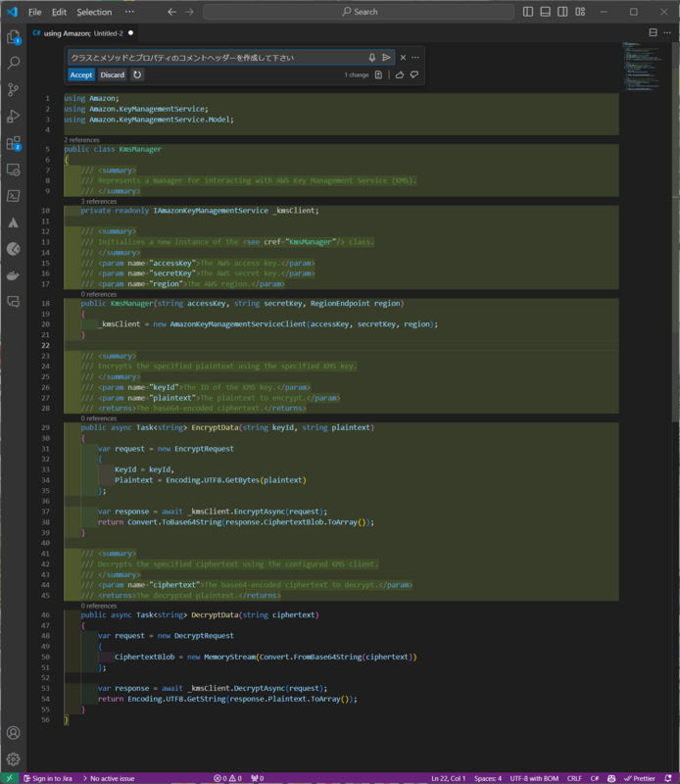The height and width of the screenshot is (784, 680).
Task: Open inline chat more actions menu
Action: tap(415, 58)
